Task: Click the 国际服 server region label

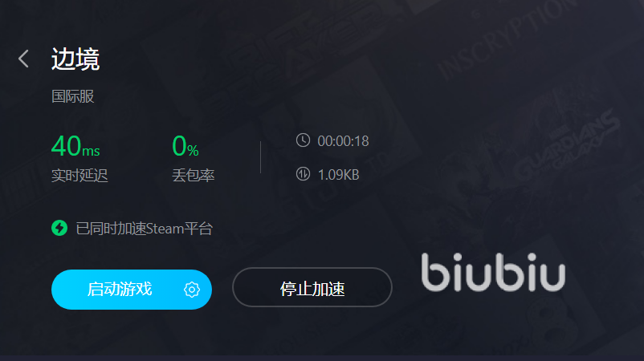Action: point(73,96)
